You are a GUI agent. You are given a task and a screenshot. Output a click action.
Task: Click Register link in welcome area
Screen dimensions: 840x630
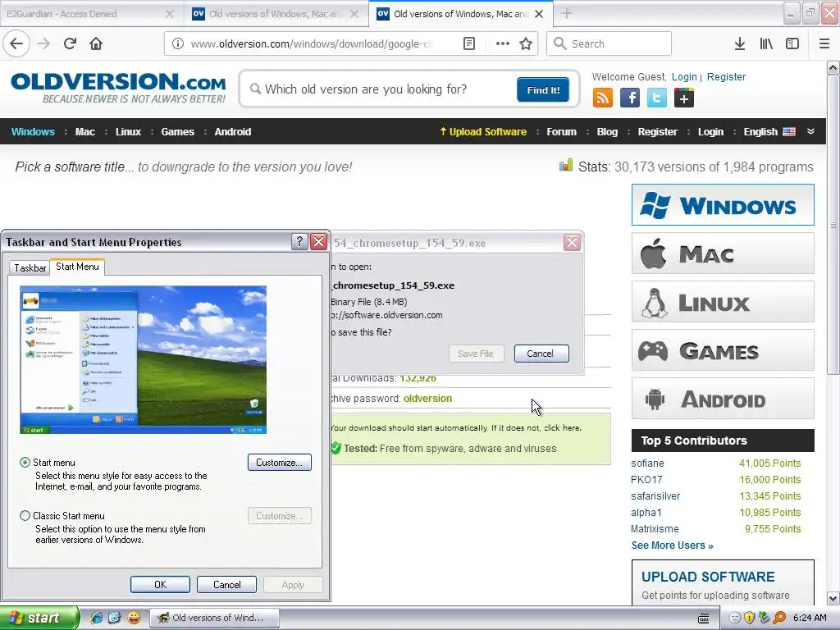tap(726, 77)
